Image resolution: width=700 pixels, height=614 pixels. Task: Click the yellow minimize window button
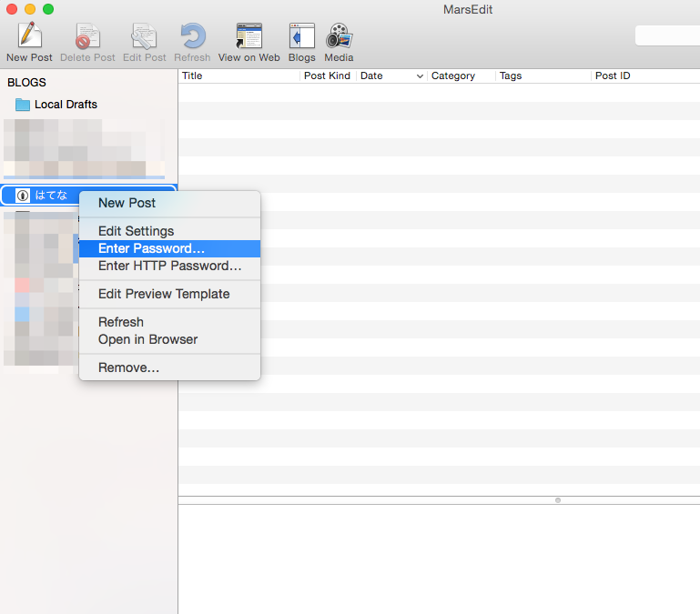tap(30, 9)
